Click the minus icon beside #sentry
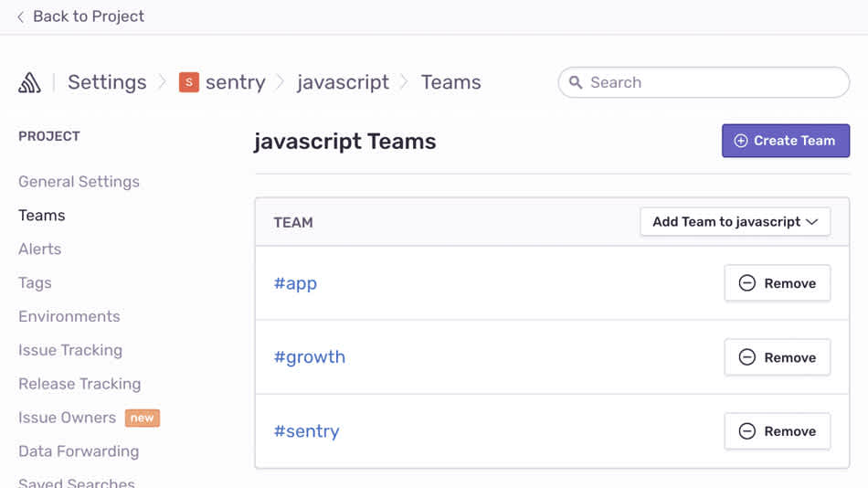868x488 pixels. click(746, 431)
